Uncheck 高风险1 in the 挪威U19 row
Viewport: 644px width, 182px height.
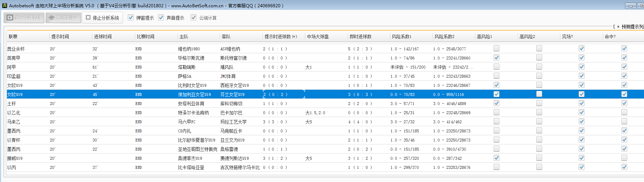pos(497,158)
